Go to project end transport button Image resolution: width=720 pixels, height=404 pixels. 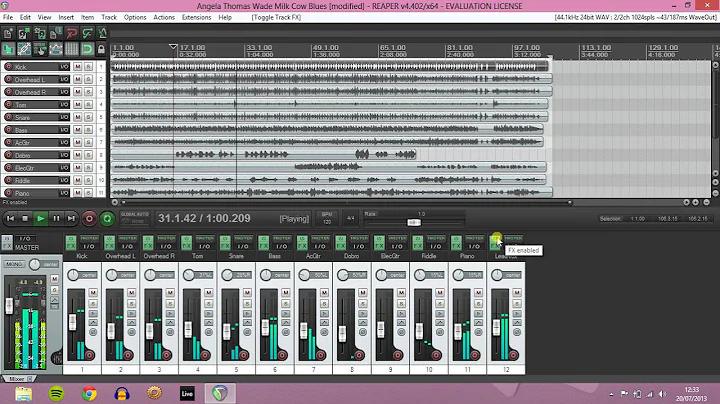71,219
